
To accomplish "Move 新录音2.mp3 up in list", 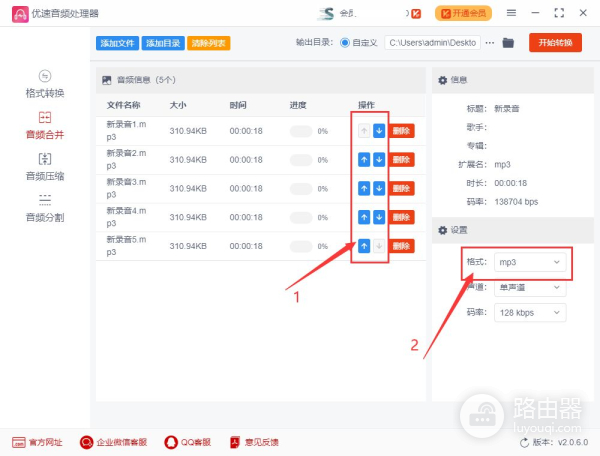I will coord(364,160).
